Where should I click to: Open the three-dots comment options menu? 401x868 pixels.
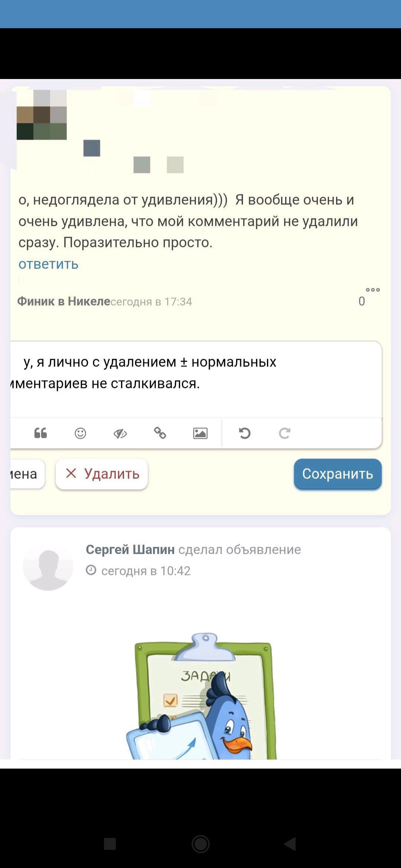tap(373, 290)
